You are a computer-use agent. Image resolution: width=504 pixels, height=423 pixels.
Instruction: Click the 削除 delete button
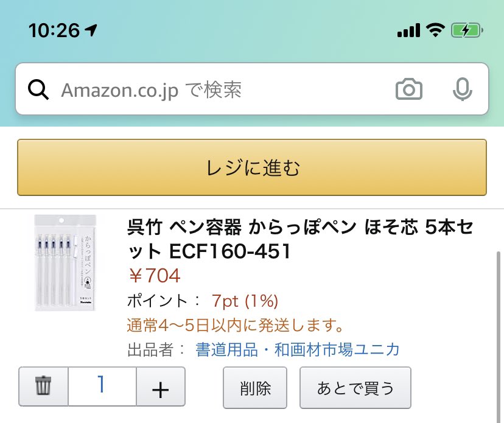tap(255, 388)
